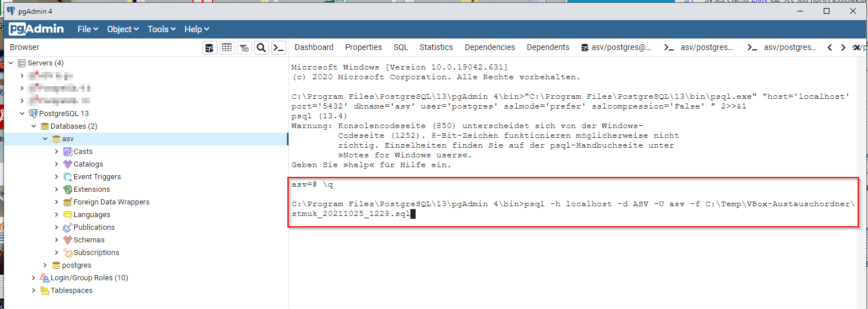
Task: Click the asv database icon
Action: click(x=56, y=138)
